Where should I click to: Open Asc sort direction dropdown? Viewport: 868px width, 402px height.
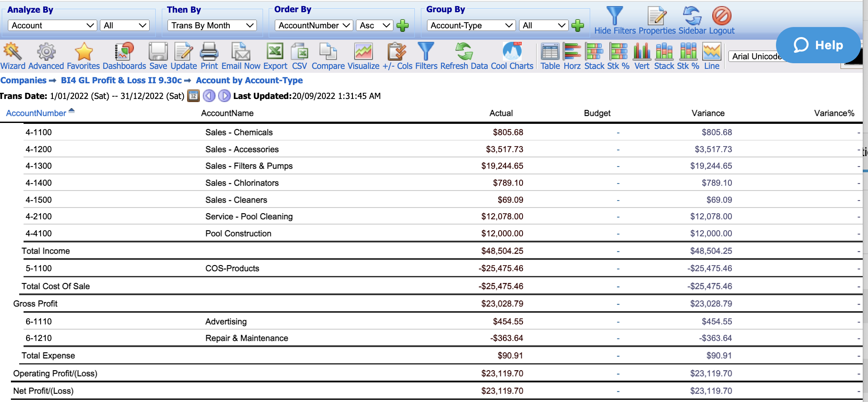374,25
